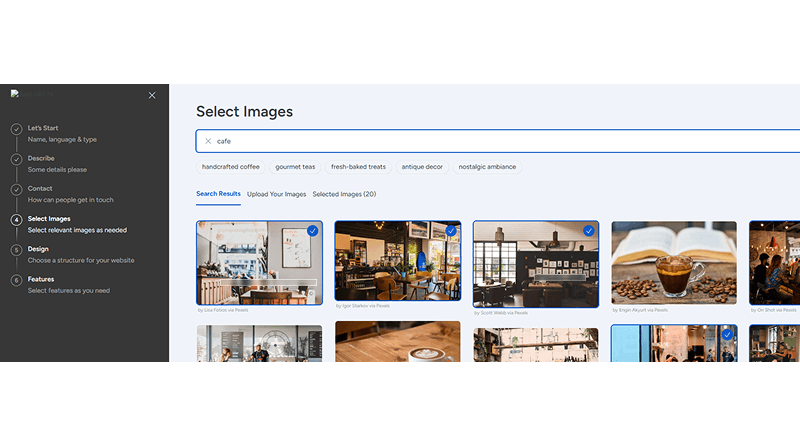Click 'Select relevant images as needed' text

pos(77,230)
